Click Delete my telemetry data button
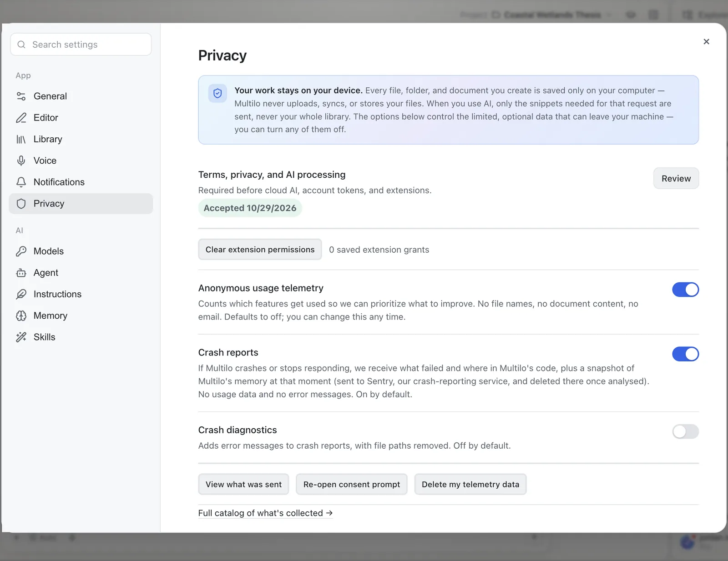This screenshot has width=728, height=561. [470, 484]
